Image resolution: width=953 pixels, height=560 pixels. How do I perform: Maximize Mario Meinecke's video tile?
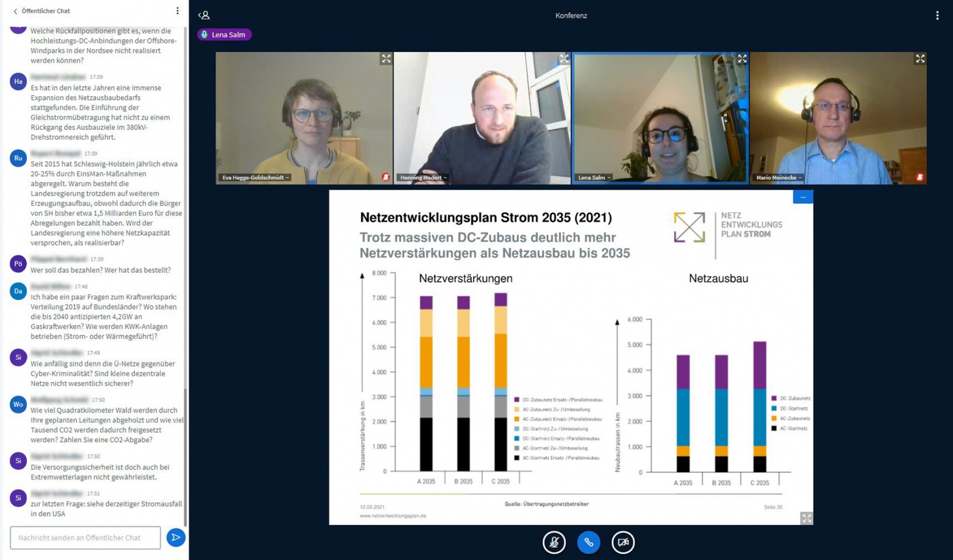(920, 59)
